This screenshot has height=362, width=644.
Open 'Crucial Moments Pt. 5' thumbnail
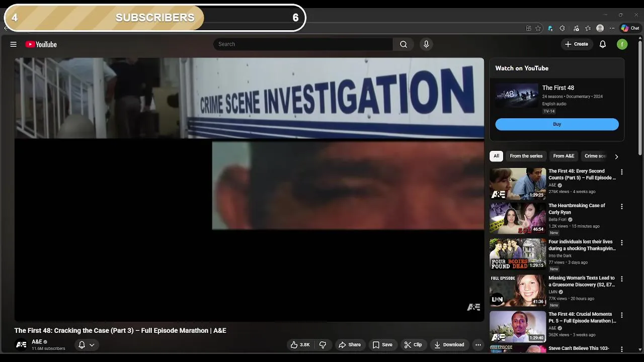pyautogui.click(x=518, y=326)
